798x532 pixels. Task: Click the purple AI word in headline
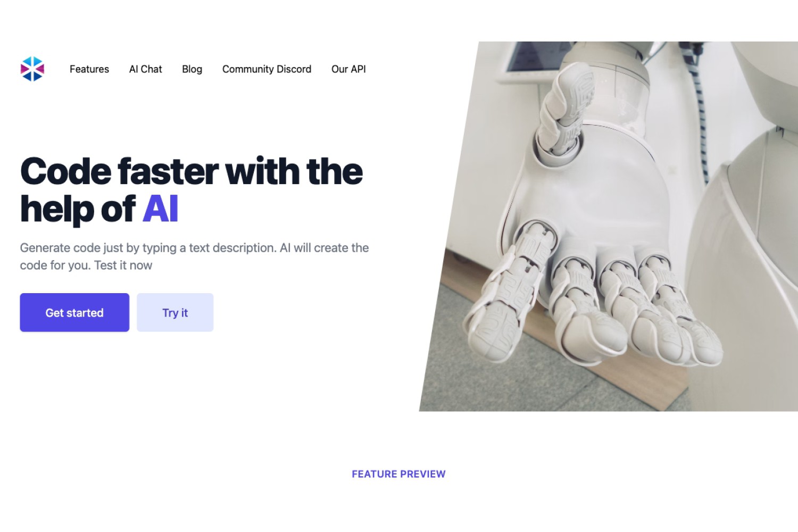pyautogui.click(x=160, y=209)
